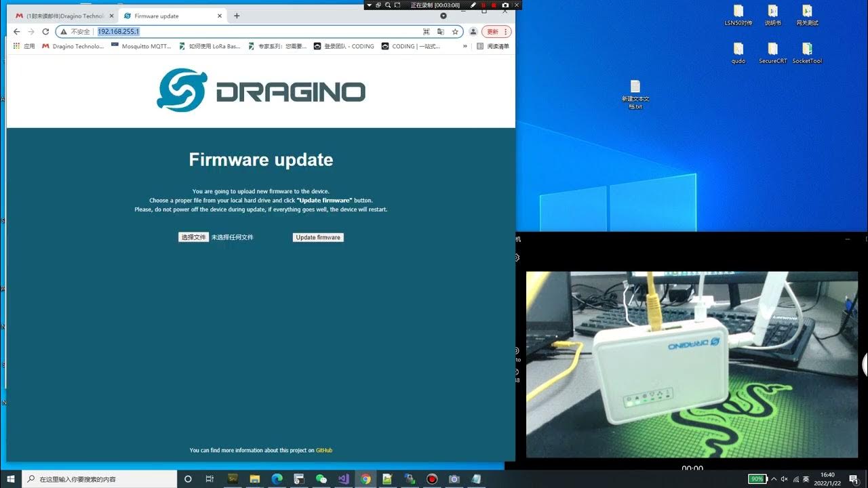This screenshot has height=488, width=868.
Task: Open the QR code icon in address bar
Action: pos(427,32)
